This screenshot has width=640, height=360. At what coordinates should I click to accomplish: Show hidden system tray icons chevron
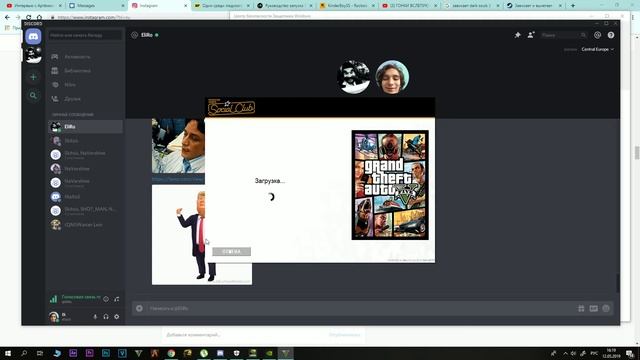(565, 353)
